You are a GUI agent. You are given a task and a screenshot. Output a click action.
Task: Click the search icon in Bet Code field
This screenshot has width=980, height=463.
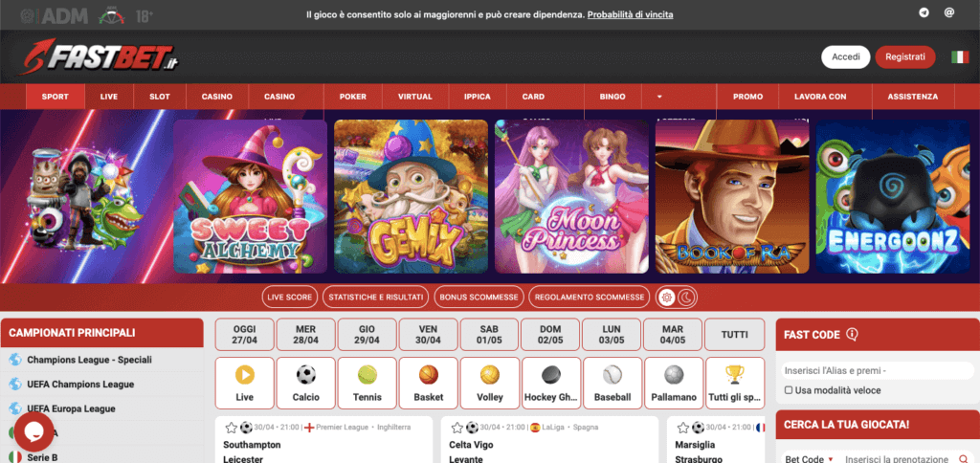coord(961,459)
